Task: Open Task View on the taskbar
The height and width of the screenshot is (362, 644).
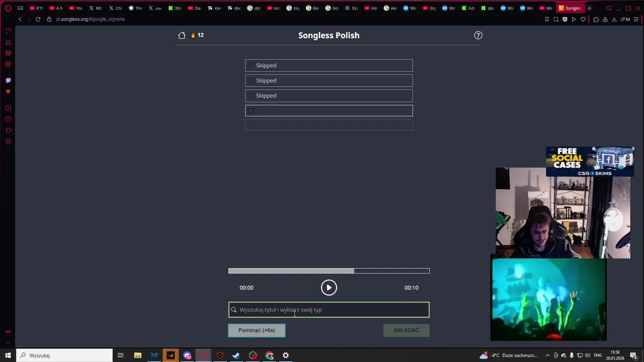Action: [121, 355]
